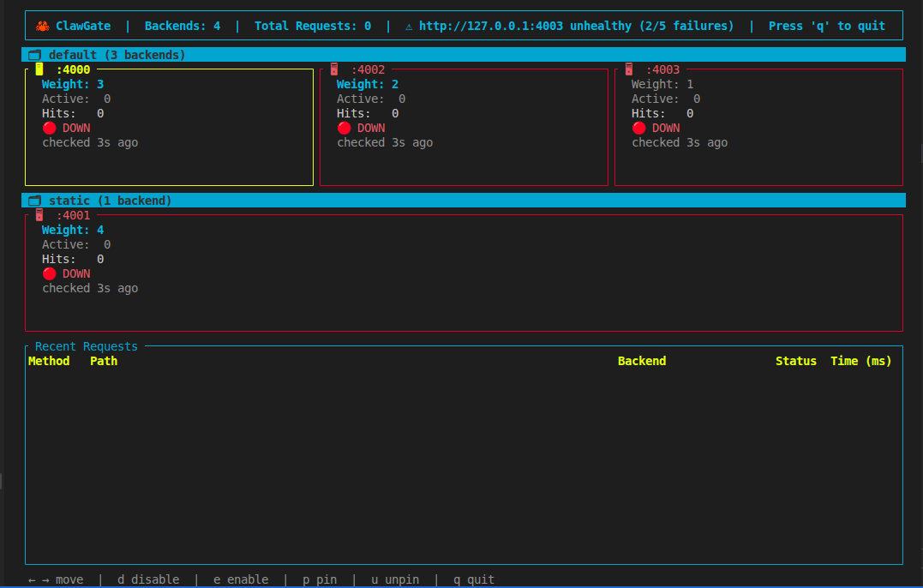Click the Hits count on backend :4003
Viewport: 923px width, 588px height.
[662, 114]
